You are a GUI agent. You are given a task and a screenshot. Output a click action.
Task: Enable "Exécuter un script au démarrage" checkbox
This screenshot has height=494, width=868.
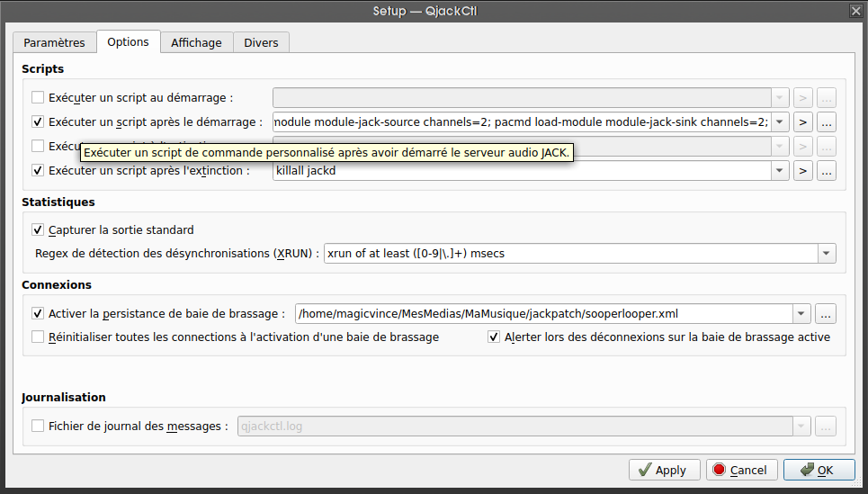[38, 97]
